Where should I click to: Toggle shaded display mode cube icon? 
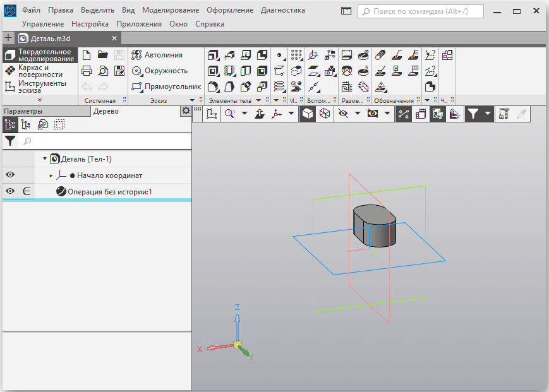point(308,114)
